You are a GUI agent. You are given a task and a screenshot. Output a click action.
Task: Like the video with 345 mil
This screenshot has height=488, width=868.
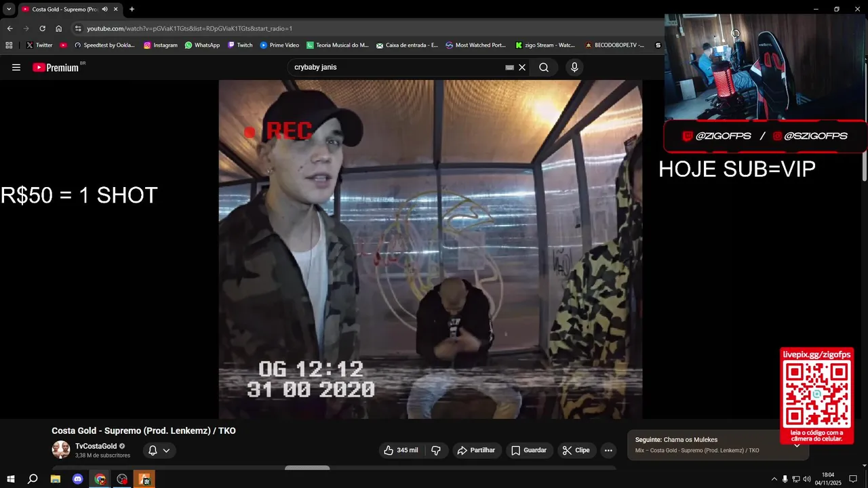point(401,450)
